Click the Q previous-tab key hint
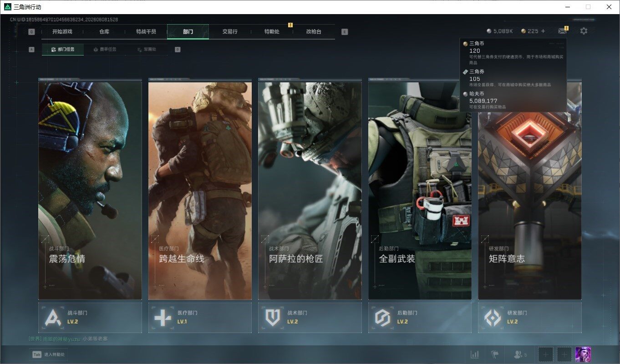 [31, 32]
